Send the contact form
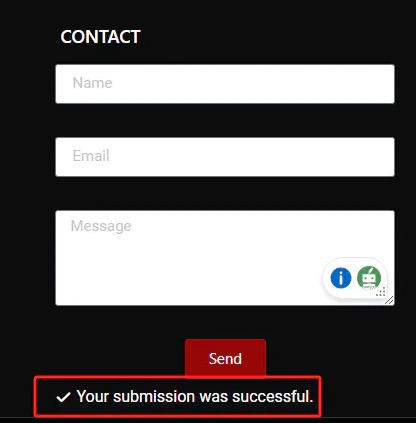 click(x=225, y=359)
